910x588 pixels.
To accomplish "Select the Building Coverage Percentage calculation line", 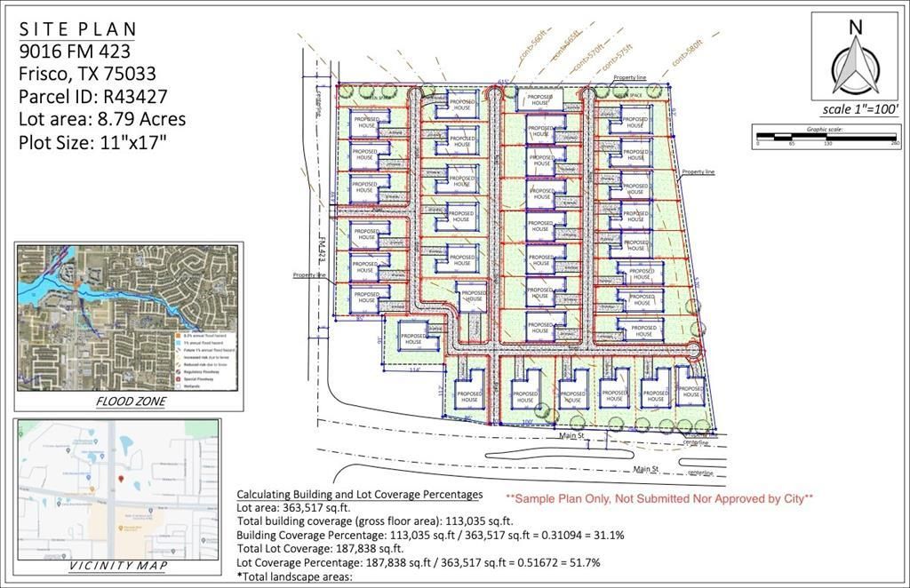I will click(x=430, y=536).
